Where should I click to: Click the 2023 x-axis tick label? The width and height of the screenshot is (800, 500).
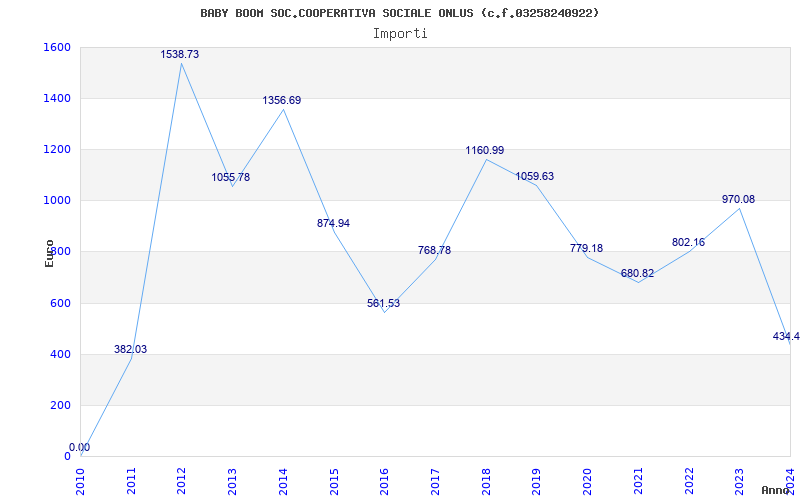pyautogui.click(x=739, y=481)
